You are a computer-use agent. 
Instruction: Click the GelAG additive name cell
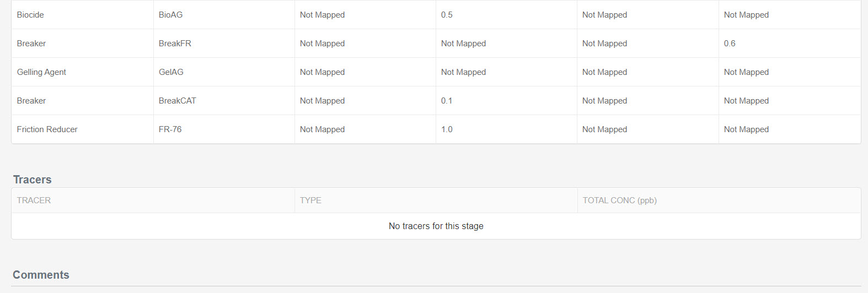click(171, 72)
